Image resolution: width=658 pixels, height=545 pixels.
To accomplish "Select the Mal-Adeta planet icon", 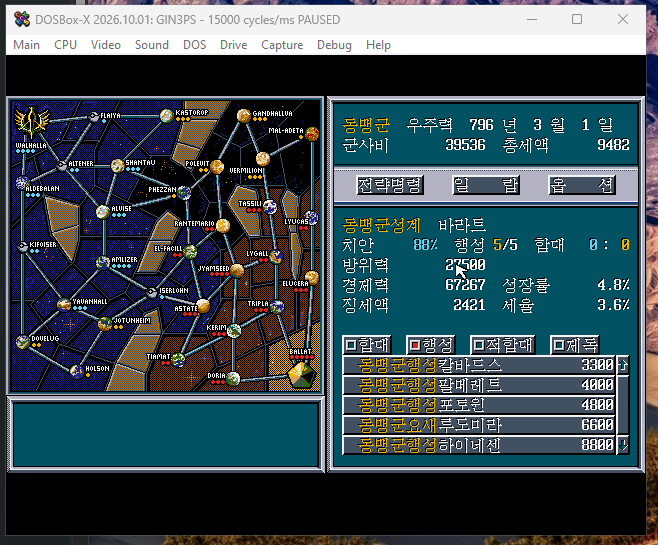I will pyautogui.click(x=312, y=134).
